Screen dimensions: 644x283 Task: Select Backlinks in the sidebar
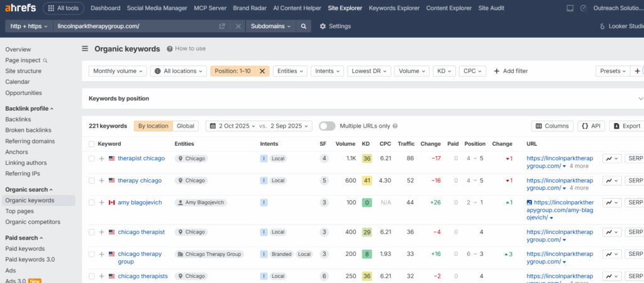point(18,119)
